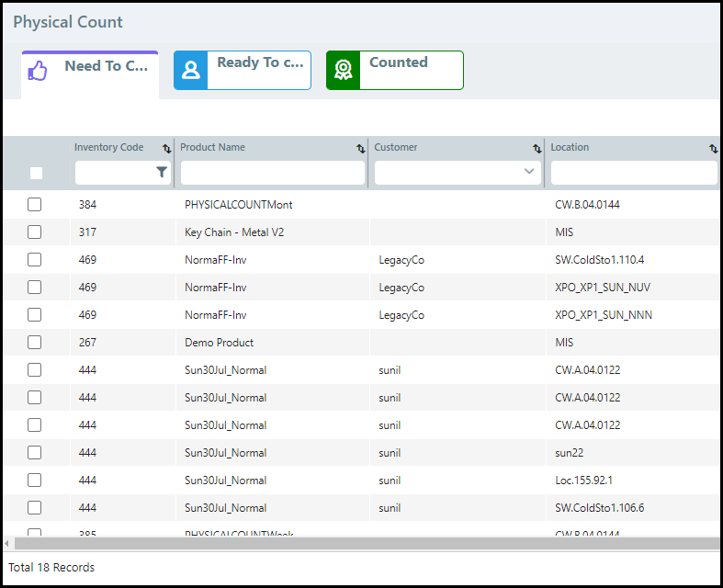Check the box for PHYSICALCOUNTMont row
The width and height of the screenshot is (723, 588).
tap(35, 205)
